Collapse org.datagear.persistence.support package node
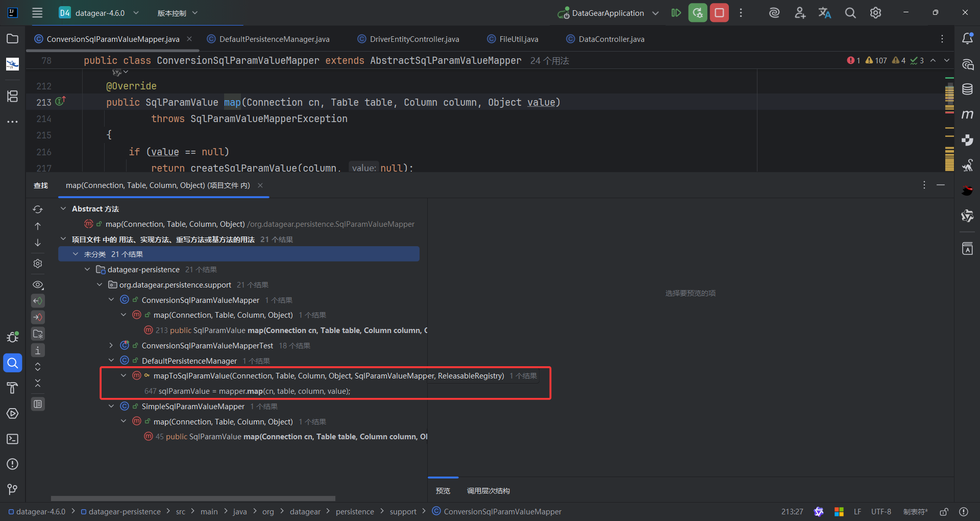The height and width of the screenshot is (521, 980). [x=100, y=285]
